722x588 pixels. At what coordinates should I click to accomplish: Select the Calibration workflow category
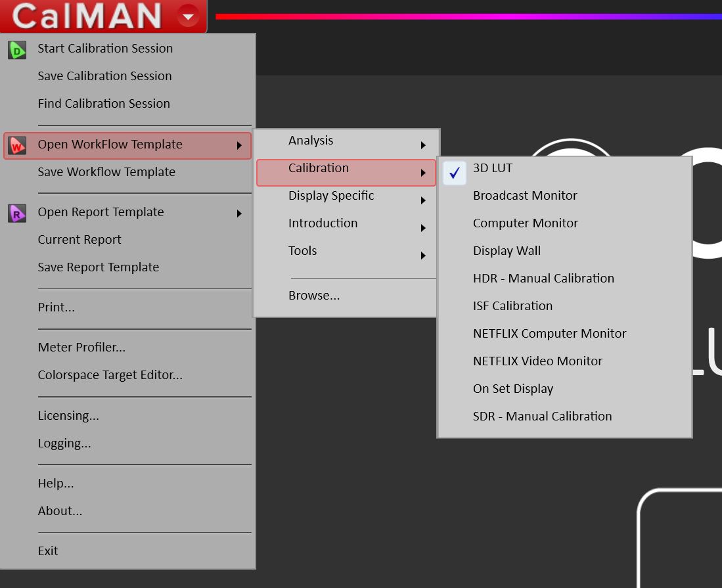(346, 173)
